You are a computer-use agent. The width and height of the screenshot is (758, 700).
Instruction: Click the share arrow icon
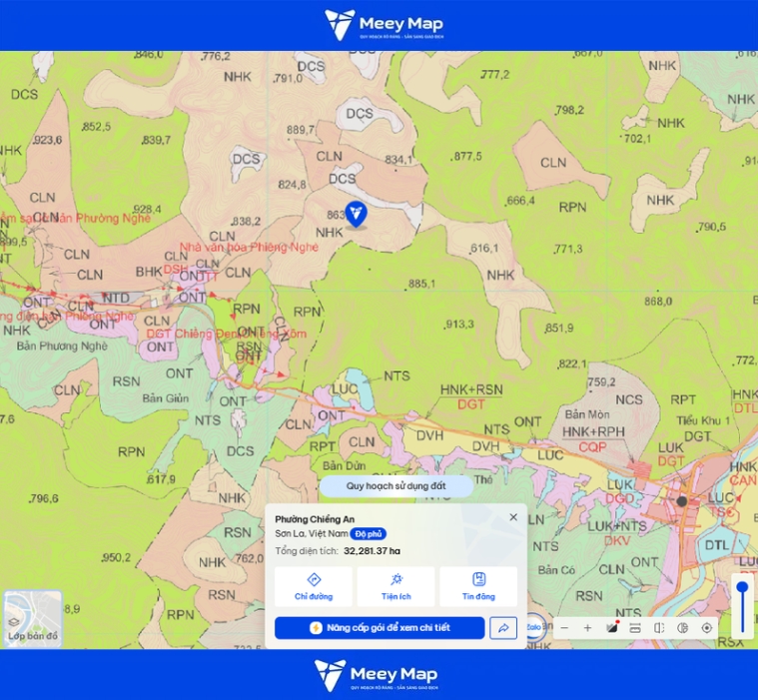[x=503, y=628]
